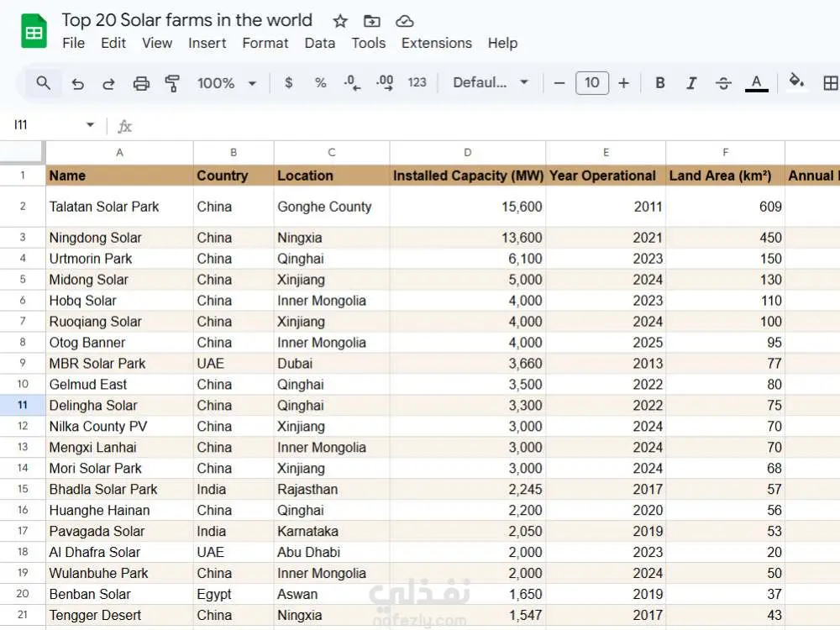Click the decrease decimal places icon
The width and height of the screenshot is (840, 630).
352,83
